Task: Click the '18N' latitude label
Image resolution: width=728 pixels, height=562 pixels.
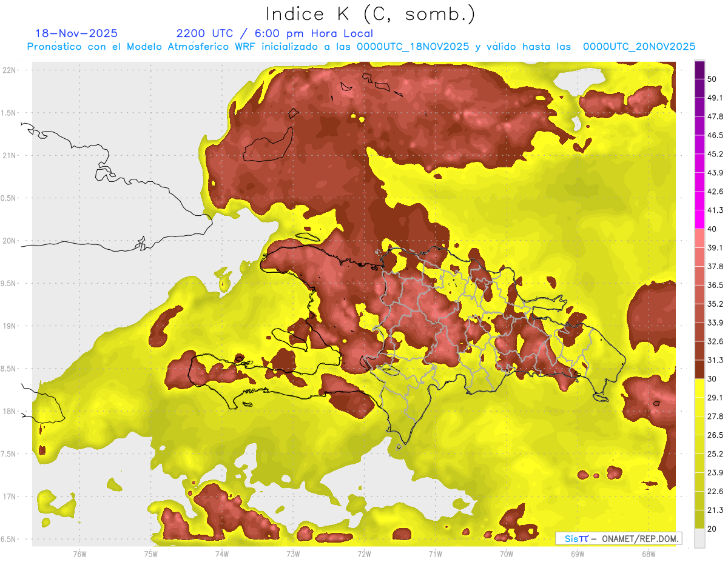Action: coord(9,411)
